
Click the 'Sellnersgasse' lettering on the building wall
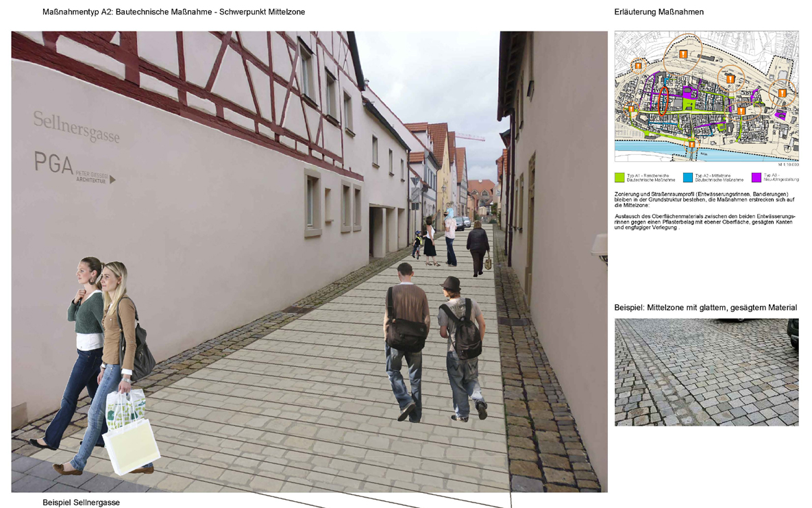tap(76, 128)
